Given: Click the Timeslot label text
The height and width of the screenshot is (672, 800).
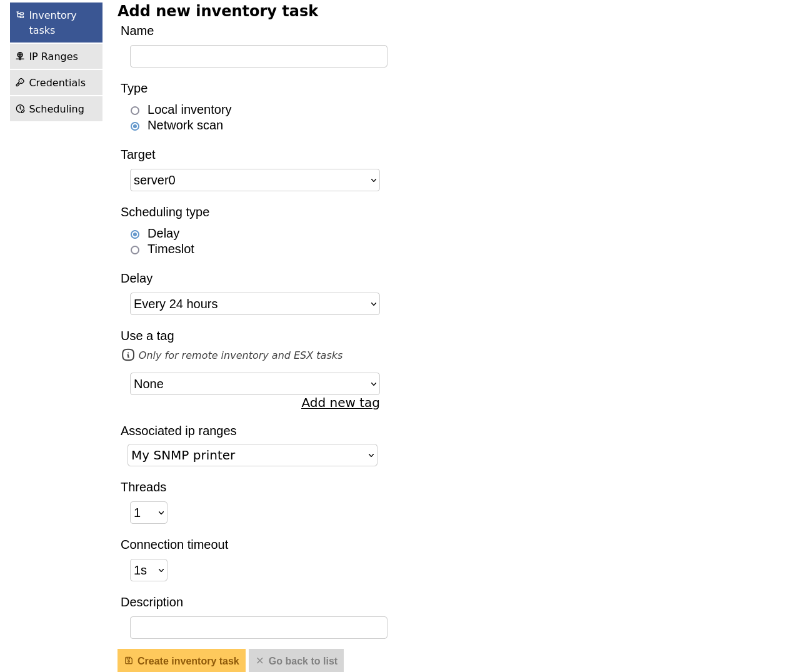Looking at the screenshot, I should tap(171, 249).
